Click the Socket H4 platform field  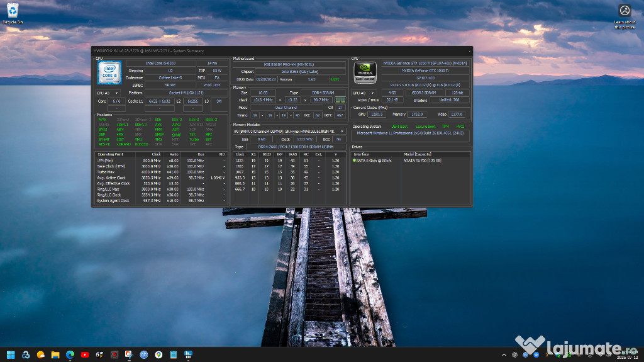tap(186, 93)
